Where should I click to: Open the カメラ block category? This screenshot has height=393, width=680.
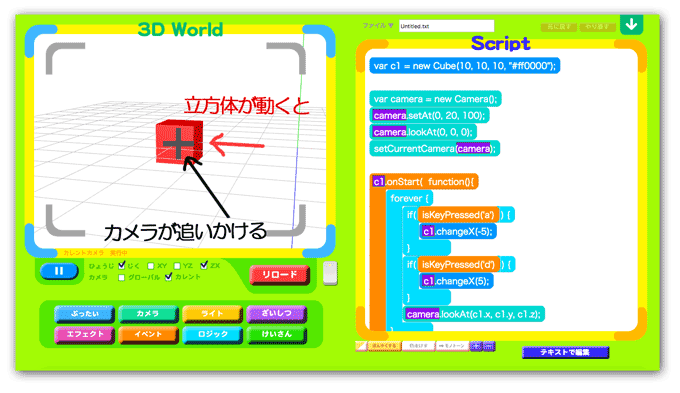pyautogui.click(x=148, y=314)
